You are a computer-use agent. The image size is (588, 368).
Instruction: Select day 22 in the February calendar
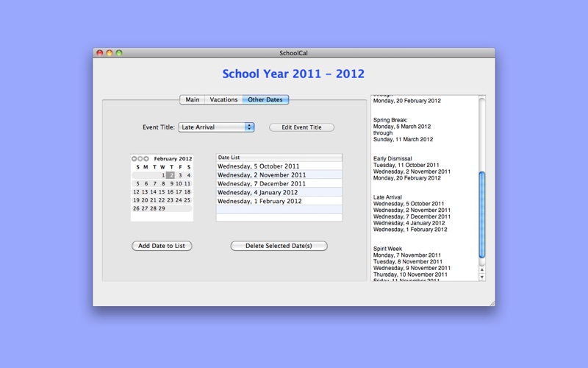point(162,200)
